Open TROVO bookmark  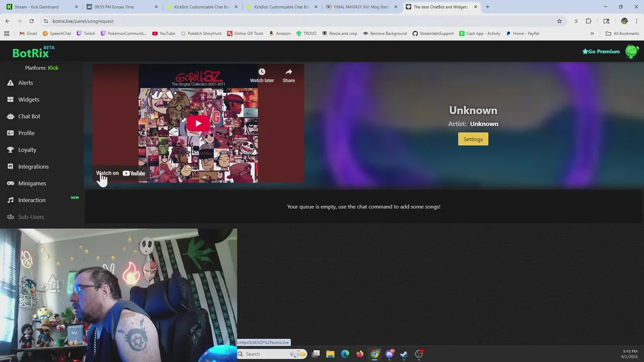[306, 34]
